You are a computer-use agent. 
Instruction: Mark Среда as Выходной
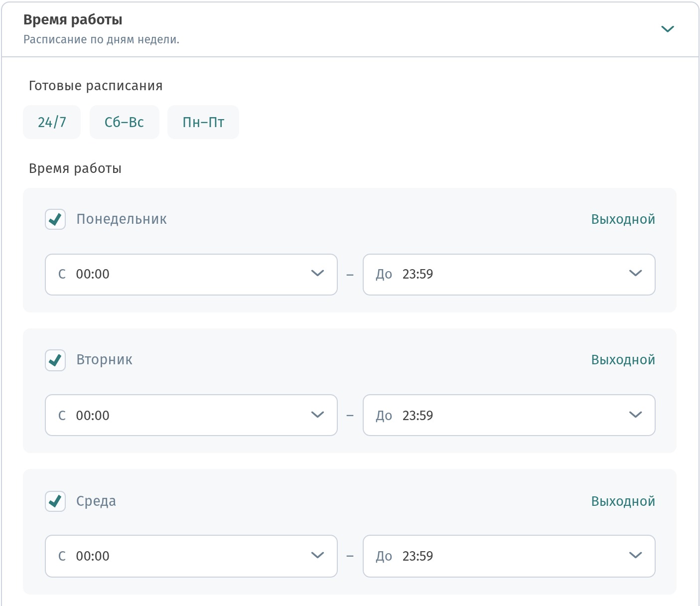(x=623, y=501)
